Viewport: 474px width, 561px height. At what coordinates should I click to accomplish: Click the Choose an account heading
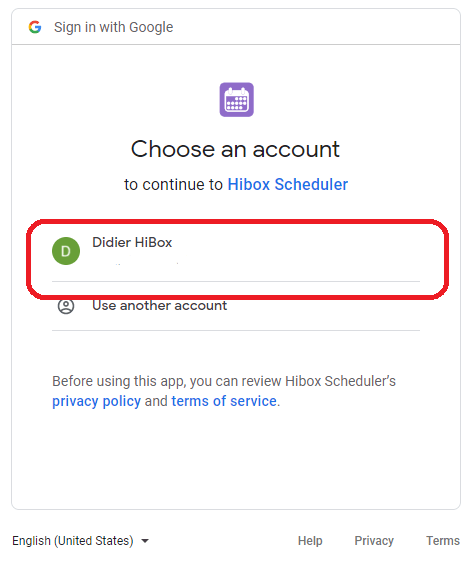click(x=235, y=149)
